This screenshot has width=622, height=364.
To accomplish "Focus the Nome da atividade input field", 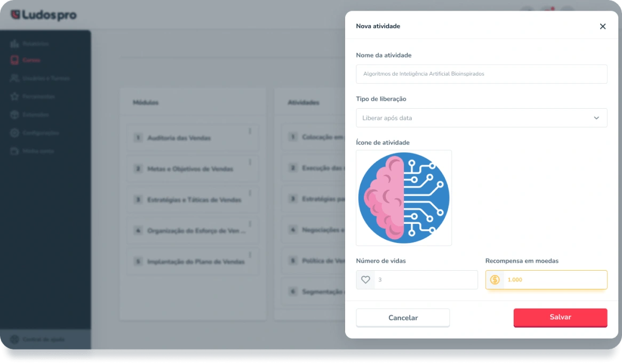I will pyautogui.click(x=481, y=74).
